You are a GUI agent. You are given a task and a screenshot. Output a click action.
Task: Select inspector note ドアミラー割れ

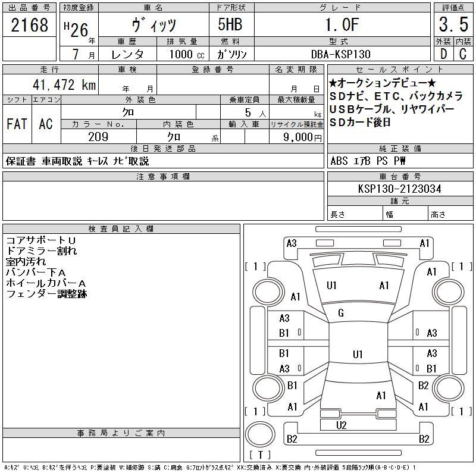pyautogui.click(x=41, y=251)
